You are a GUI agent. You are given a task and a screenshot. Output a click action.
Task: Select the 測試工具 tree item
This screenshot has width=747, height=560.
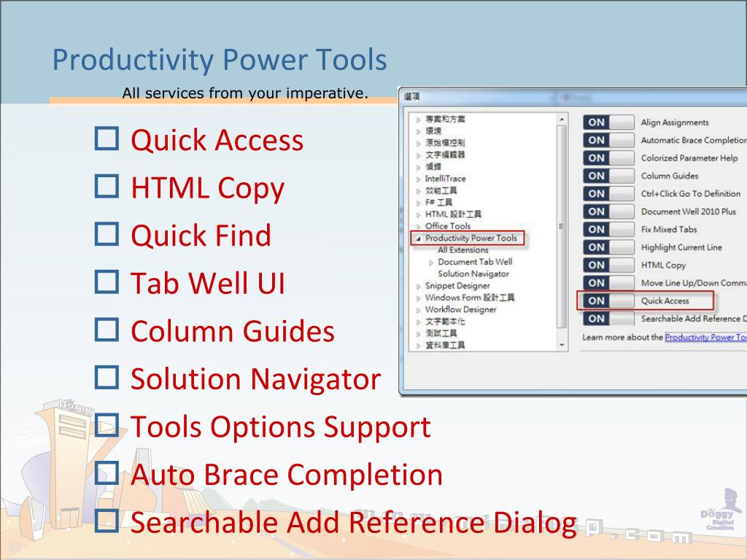pos(441,333)
